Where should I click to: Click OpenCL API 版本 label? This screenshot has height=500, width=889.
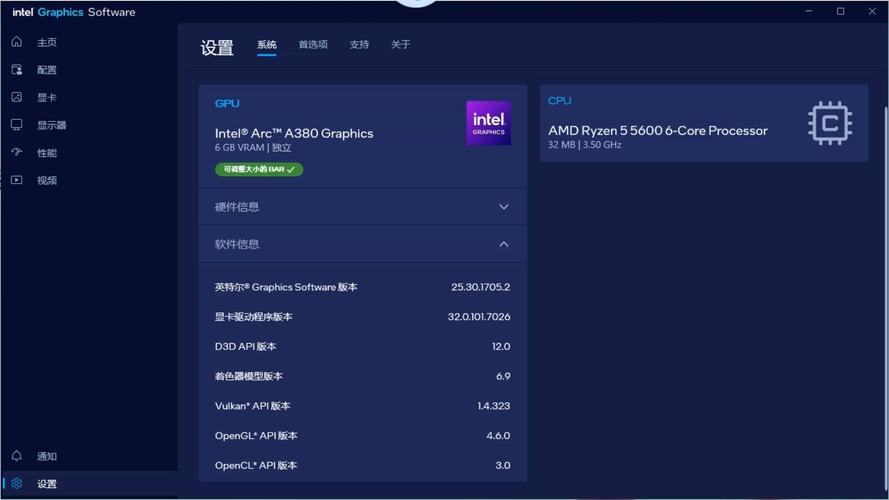click(256, 465)
